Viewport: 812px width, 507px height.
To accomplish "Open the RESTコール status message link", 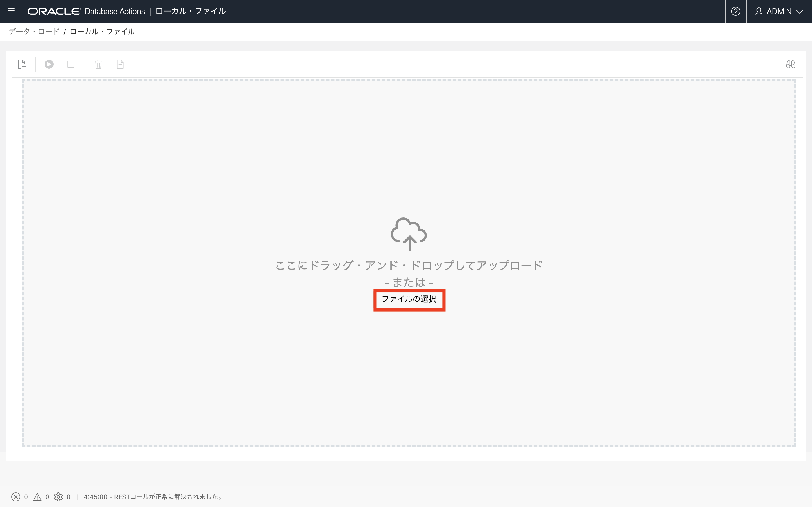I will 153,497.
